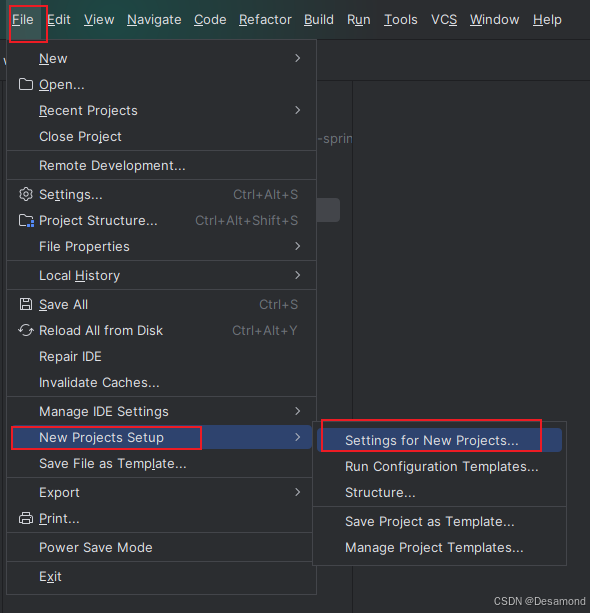Click the Project Structure folder icon
Image resolution: width=590 pixels, height=613 pixels.
[x=26, y=220]
